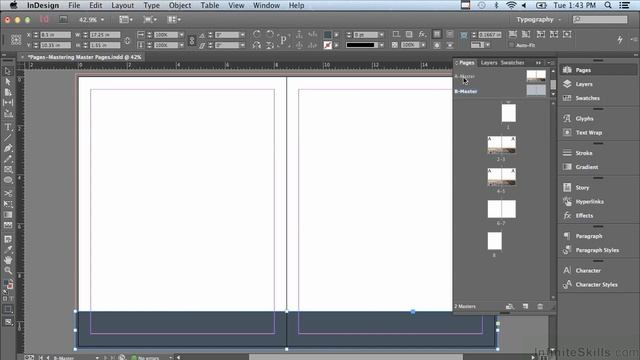This screenshot has height=360, width=640.
Task: Open the zoom level 42.9% dropdown
Action: coord(102,20)
